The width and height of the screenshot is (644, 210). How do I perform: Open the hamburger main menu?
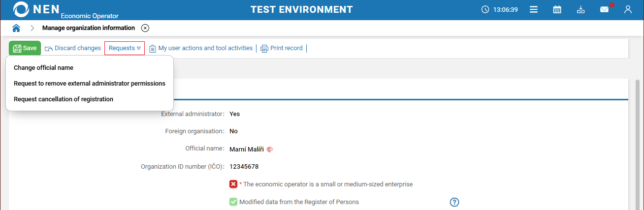coord(534,9)
